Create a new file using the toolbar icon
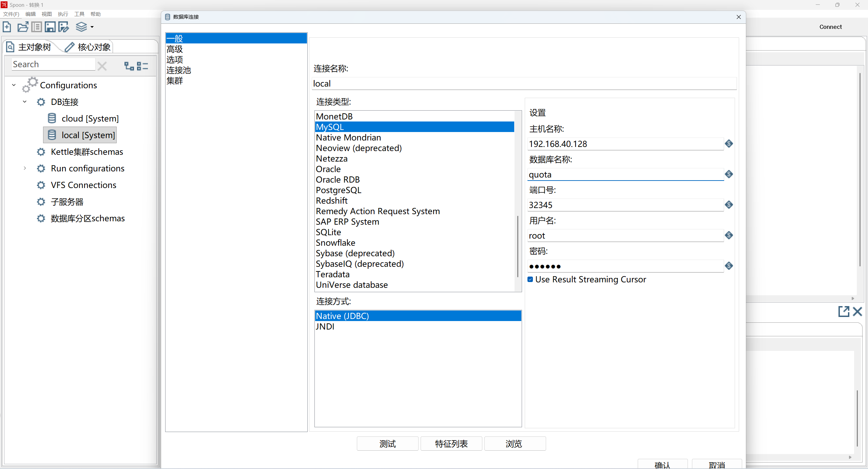Viewport: 868px width, 469px height. [7, 27]
